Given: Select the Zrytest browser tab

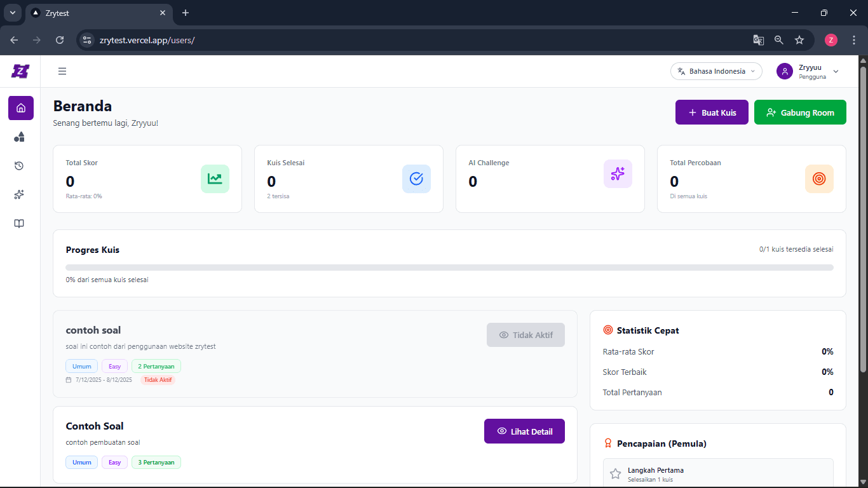Looking at the screenshot, I should 95,13.
